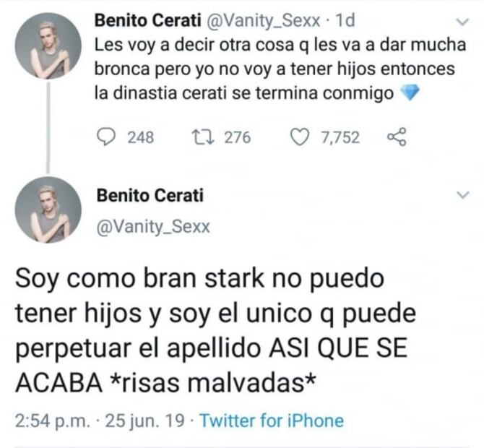The height and width of the screenshot is (448, 484).
Task: Open the top tweet's profile avatar
Action: tap(48, 45)
